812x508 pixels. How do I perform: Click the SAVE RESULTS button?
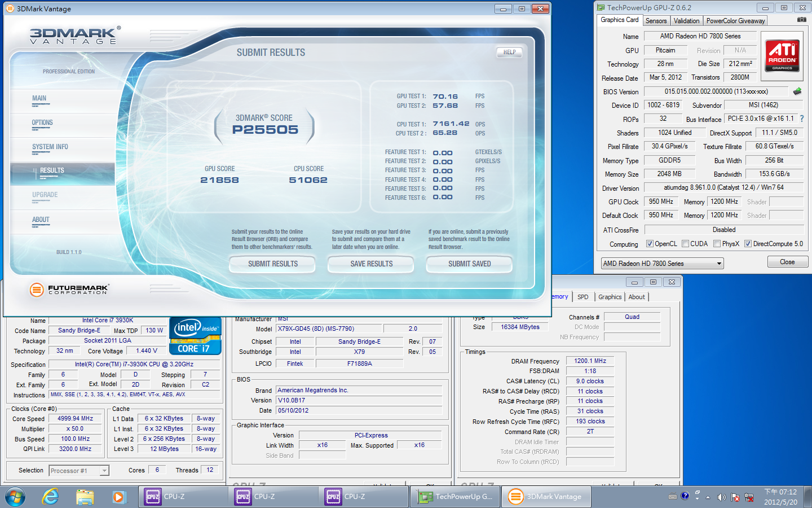(x=371, y=264)
